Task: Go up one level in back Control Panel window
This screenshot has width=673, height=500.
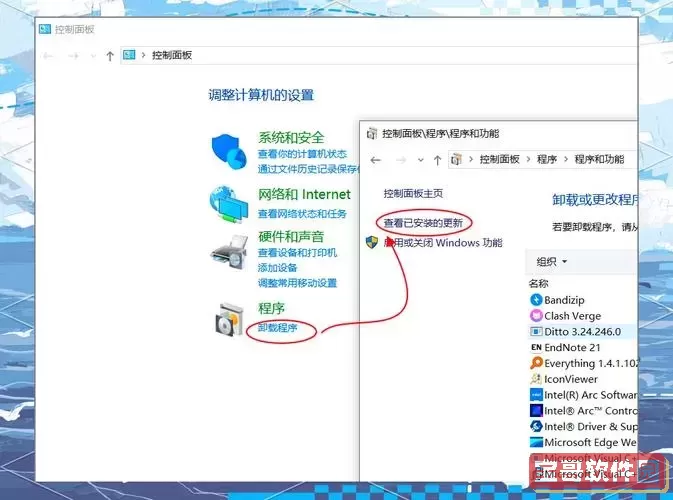Action: (110, 56)
